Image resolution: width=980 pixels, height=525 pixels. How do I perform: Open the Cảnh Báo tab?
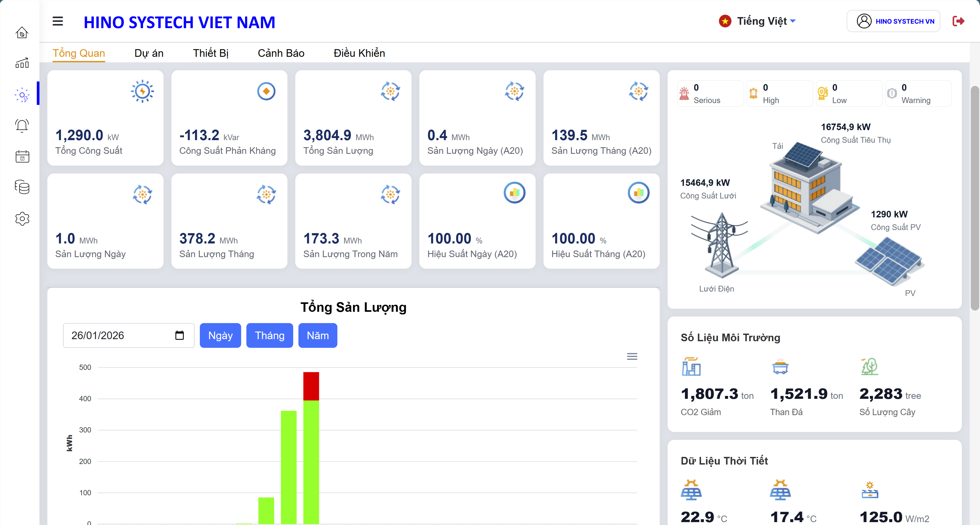pos(281,53)
